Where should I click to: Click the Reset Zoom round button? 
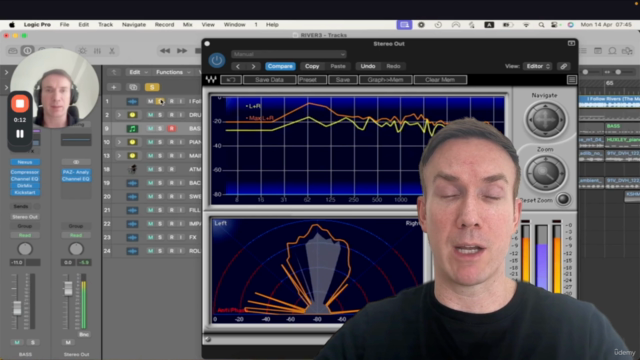(x=563, y=200)
